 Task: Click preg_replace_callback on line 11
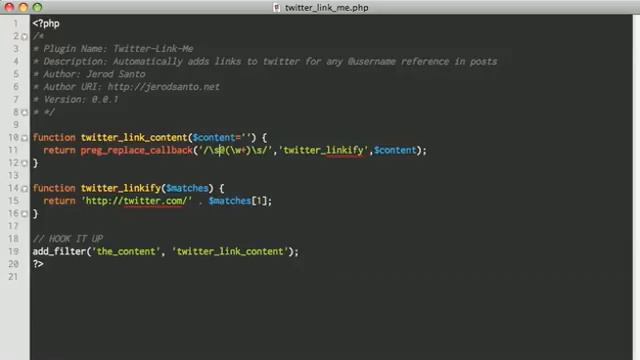click(136, 150)
